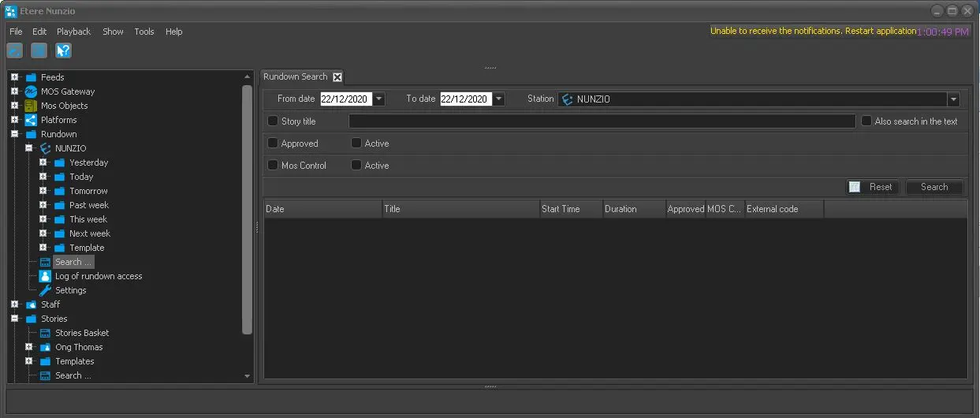Open the From date dropdown arrow
Image resolution: width=980 pixels, height=418 pixels.
point(379,99)
